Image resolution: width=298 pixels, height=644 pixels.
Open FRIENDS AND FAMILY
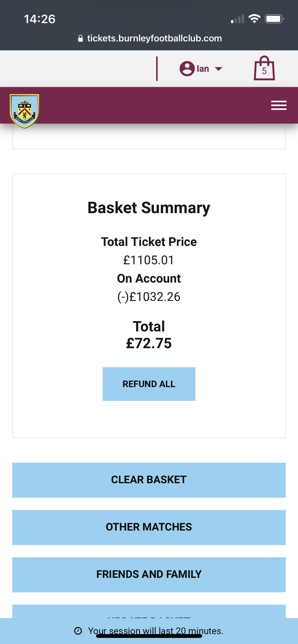149,575
